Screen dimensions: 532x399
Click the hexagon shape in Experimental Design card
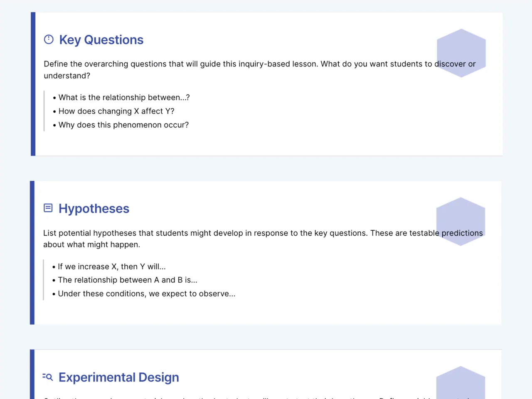tap(461, 382)
